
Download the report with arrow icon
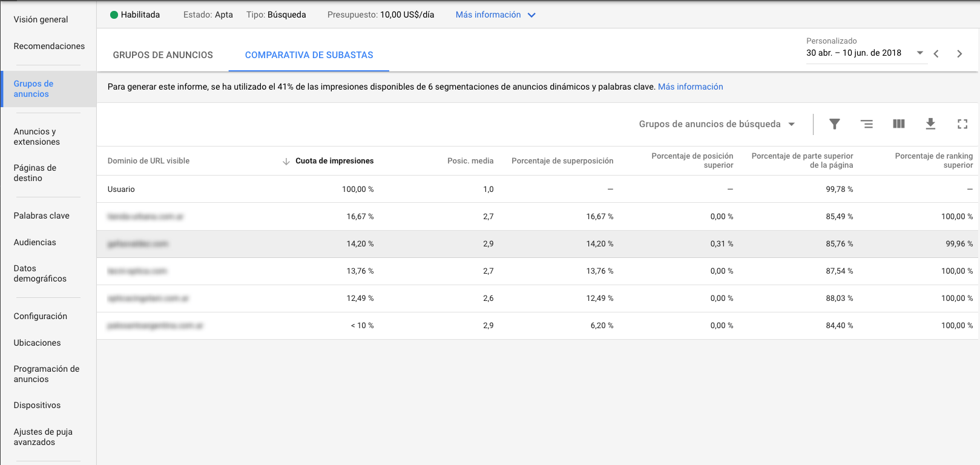pos(930,124)
